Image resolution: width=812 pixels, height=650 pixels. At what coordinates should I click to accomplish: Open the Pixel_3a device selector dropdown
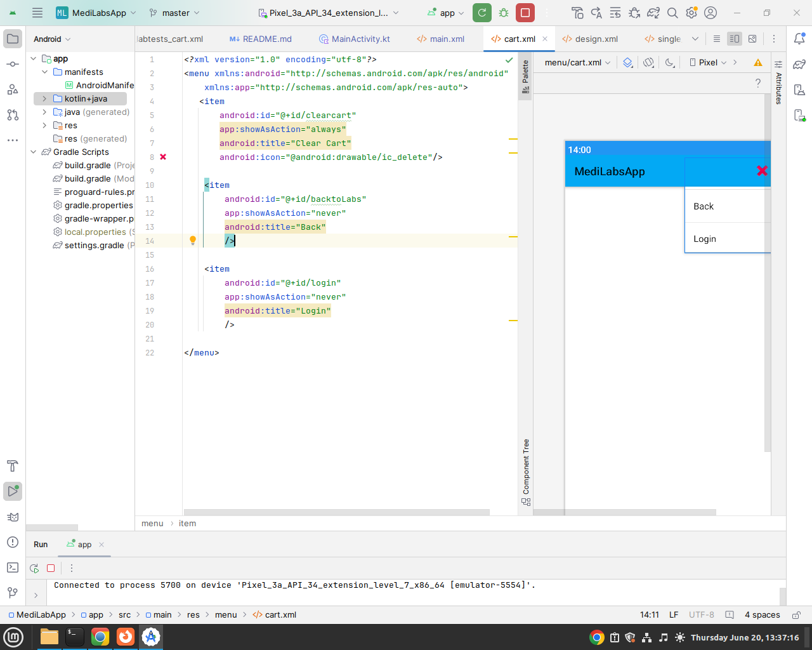(329, 13)
